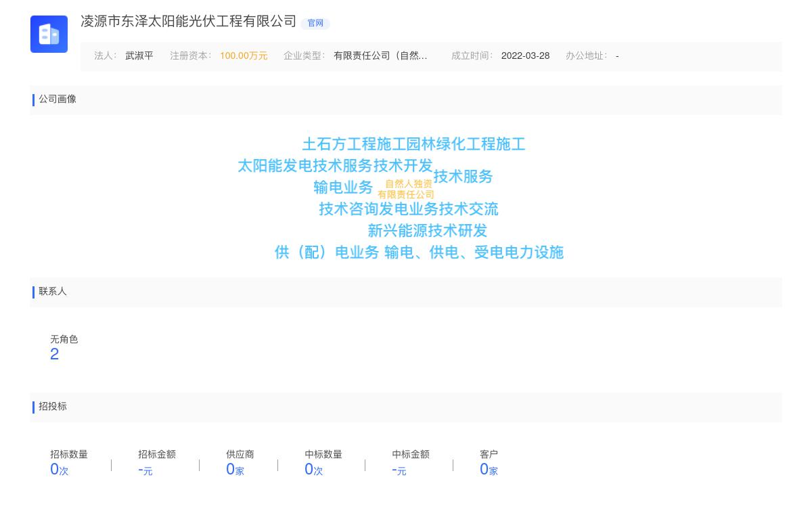Viewport: 812px width, 509px height.
Task: Click the contact count 2
Action: click(55, 355)
